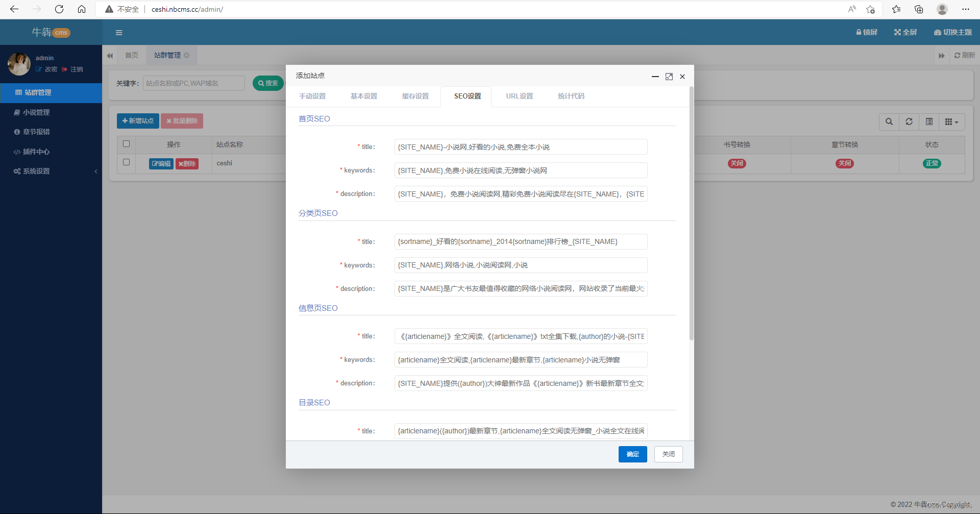980x514 pixels.
Task: Click browser favorites star icon
Action: (896, 9)
